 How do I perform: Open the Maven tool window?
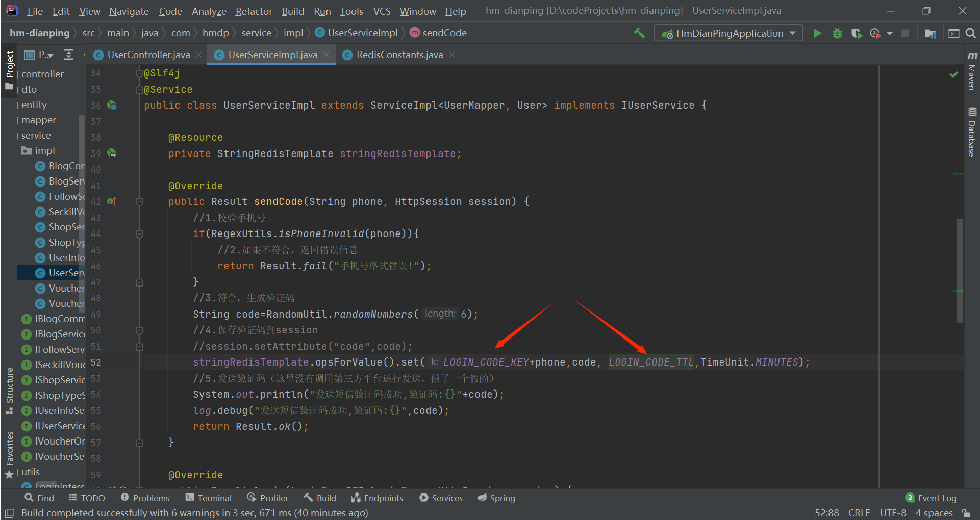(x=972, y=70)
